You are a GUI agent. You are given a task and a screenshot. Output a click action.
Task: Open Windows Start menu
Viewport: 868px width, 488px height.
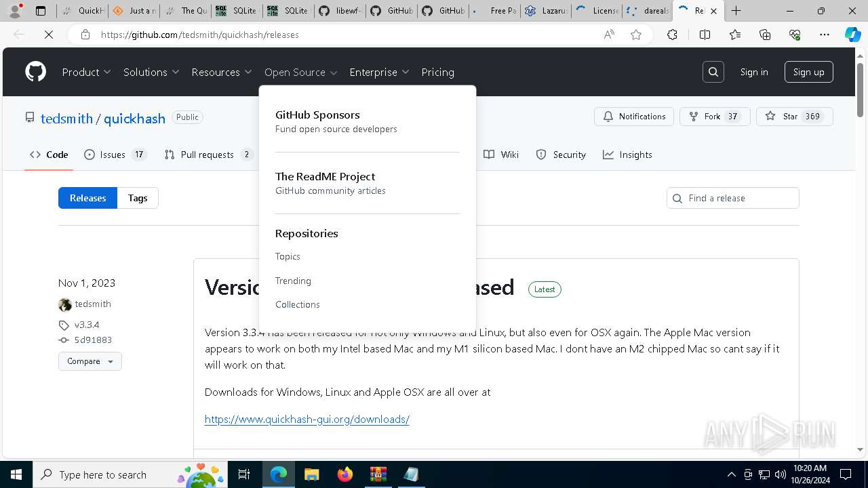click(16, 474)
